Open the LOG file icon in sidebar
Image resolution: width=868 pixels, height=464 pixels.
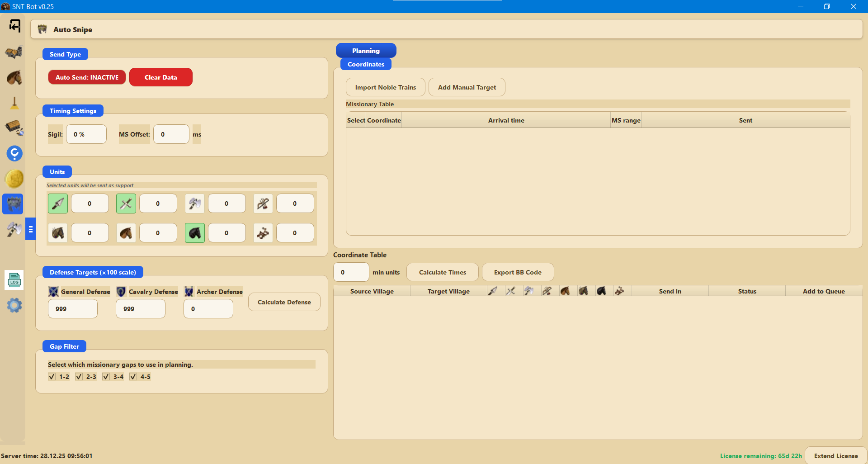coord(14,280)
